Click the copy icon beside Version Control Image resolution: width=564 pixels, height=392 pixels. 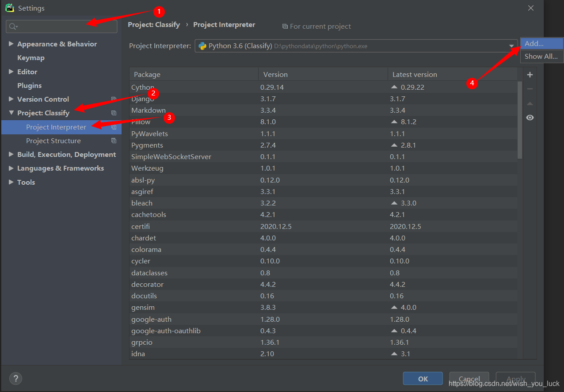(x=114, y=99)
